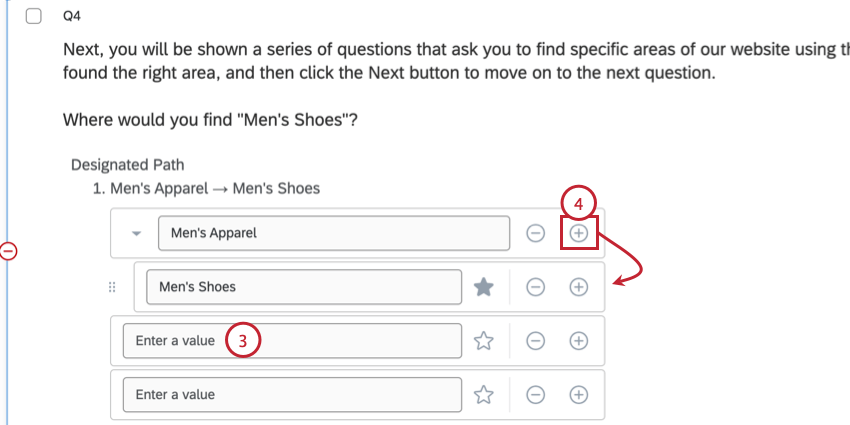Click the last 'Enter a value' field
Image resolution: width=850 pixels, height=425 pixels.
pos(292,395)
